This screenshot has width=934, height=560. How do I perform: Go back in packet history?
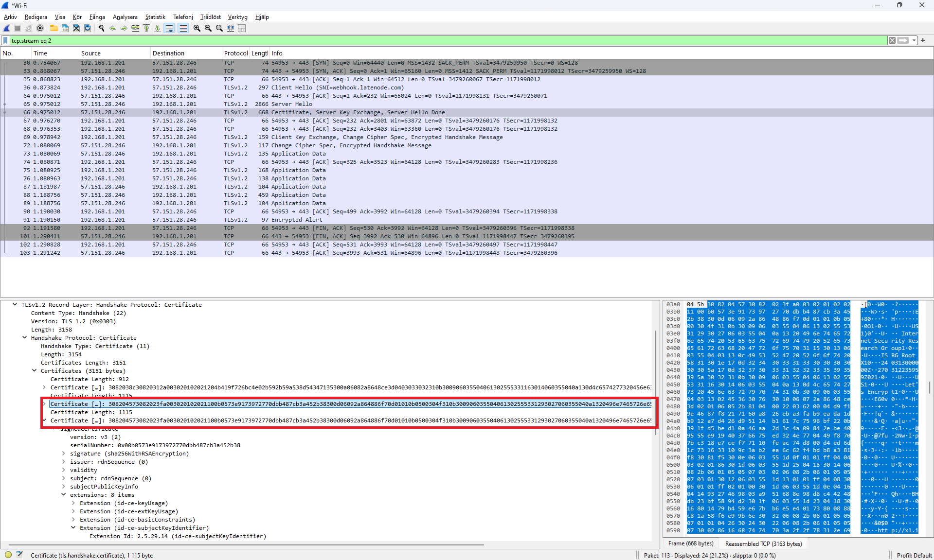[113, 28]
